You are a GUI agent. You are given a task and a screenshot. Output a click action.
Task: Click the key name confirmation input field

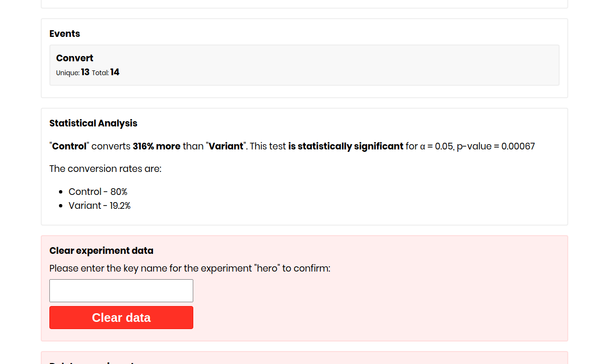(121, 291)
